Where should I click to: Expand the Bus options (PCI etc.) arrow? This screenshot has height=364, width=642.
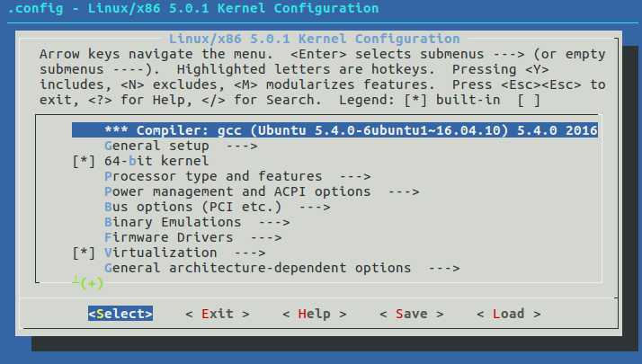click(x=315, y=207)
